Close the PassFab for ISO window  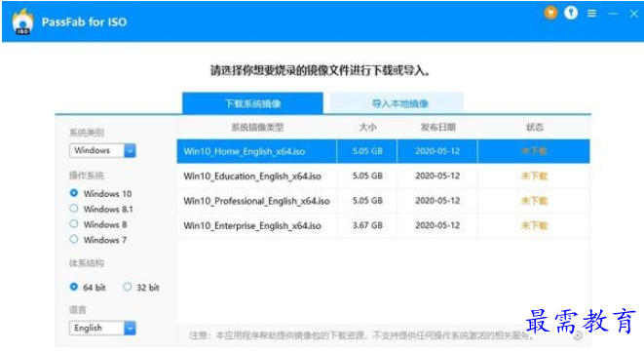633,14
